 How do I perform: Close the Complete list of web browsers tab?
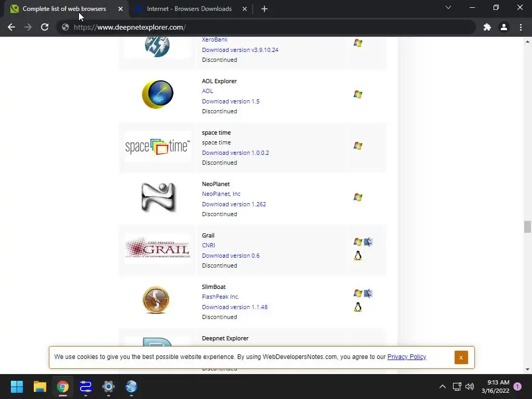tap(121, 9)
